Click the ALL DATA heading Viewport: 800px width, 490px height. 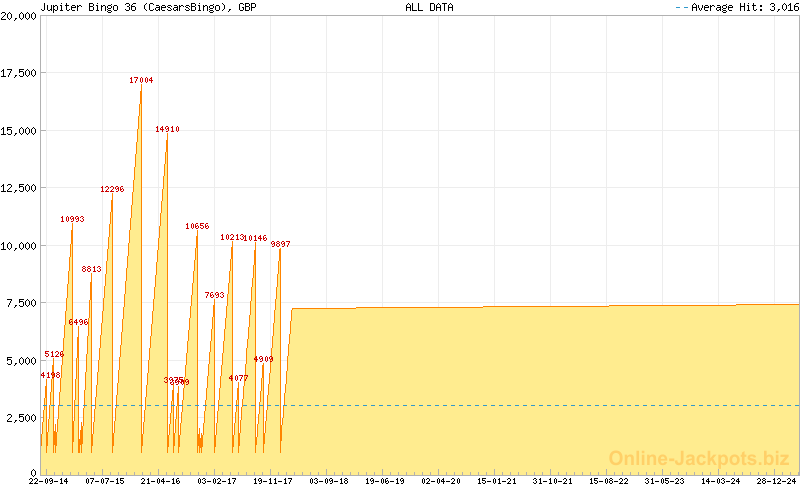click(429, 7)
